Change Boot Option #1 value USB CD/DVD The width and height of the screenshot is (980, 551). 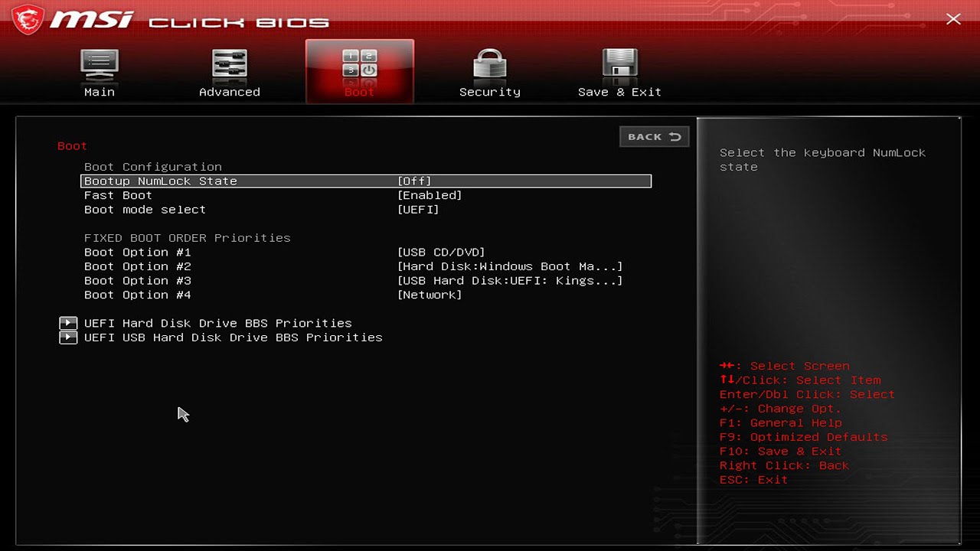(x=441, y=253)
